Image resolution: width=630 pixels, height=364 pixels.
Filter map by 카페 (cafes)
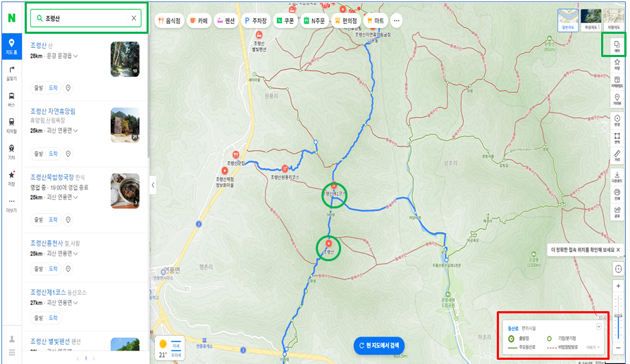point(199,20)
